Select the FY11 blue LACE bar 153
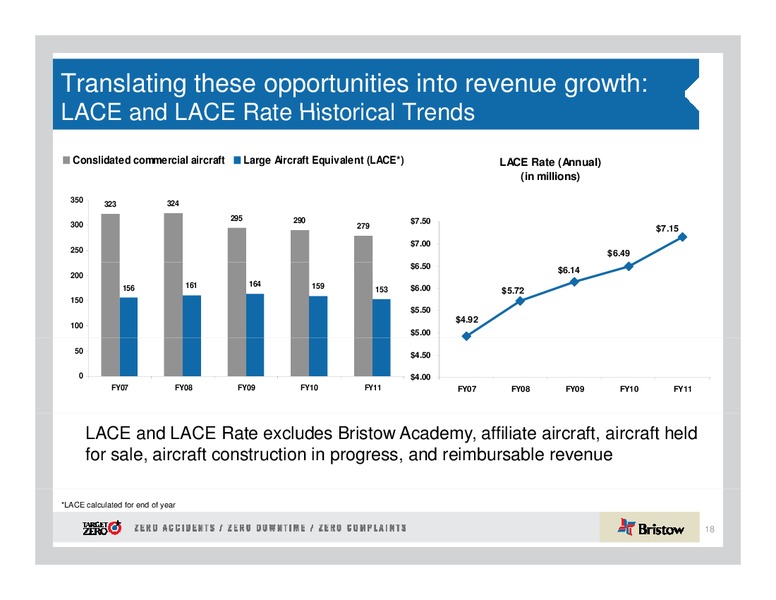 [x=381, y=338]
